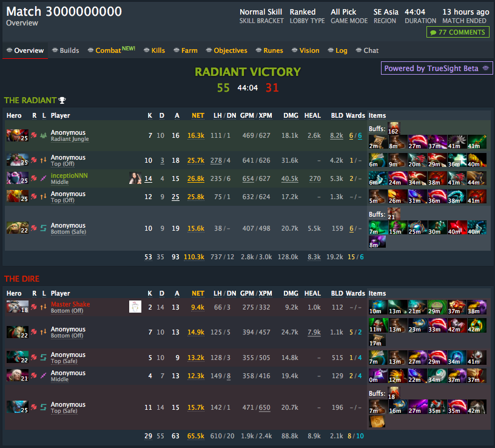495x448 pixels.
Task: Open the Builds tab
Action: pyautogui.click(x=66, y=50)
